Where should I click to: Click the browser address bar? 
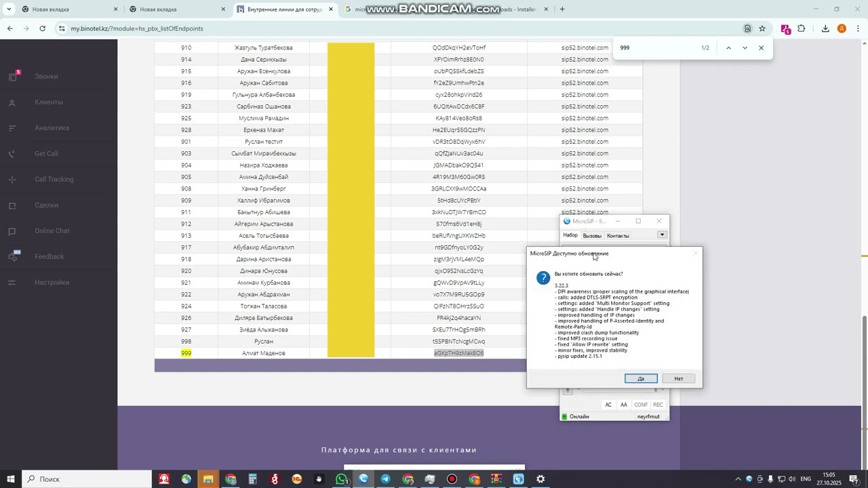click(x=400, y=28)
